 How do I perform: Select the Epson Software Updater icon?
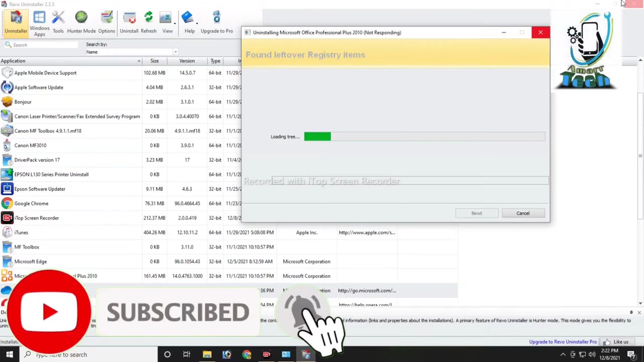(x=7, y=189)
